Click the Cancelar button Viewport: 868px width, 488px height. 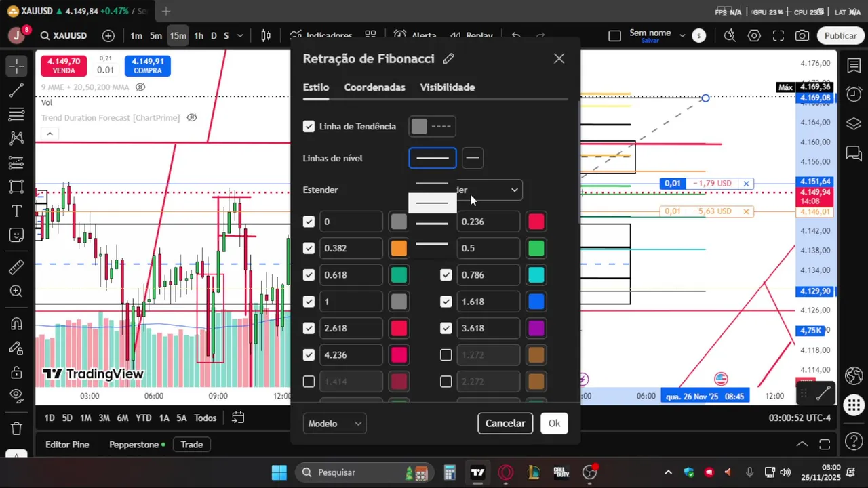[505, 424]
